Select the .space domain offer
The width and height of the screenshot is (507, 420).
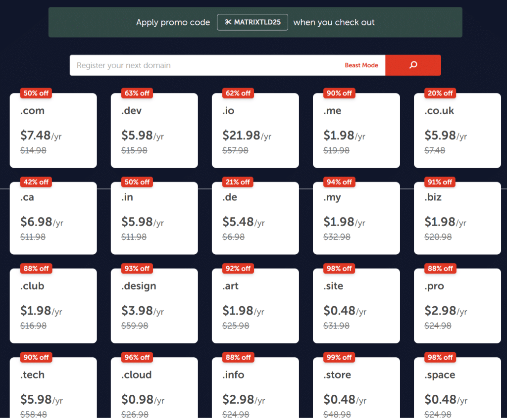[457, 391]
